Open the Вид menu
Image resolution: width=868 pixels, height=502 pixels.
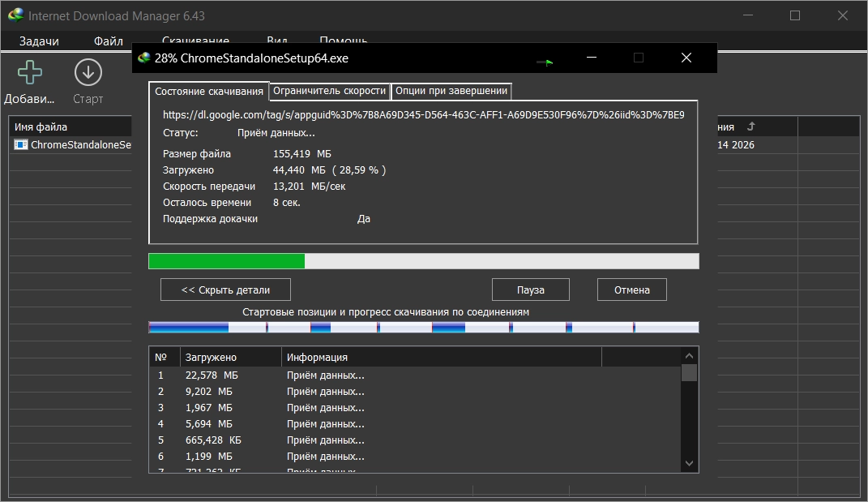click(x=277, y=41)
